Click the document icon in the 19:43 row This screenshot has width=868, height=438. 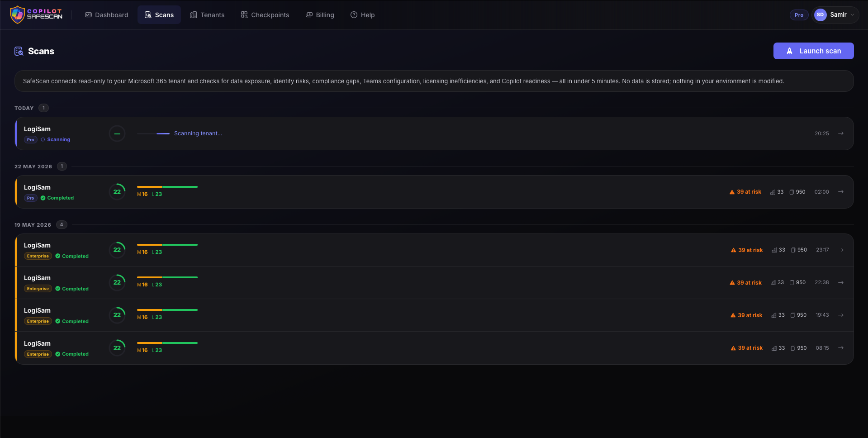(793, 315)
